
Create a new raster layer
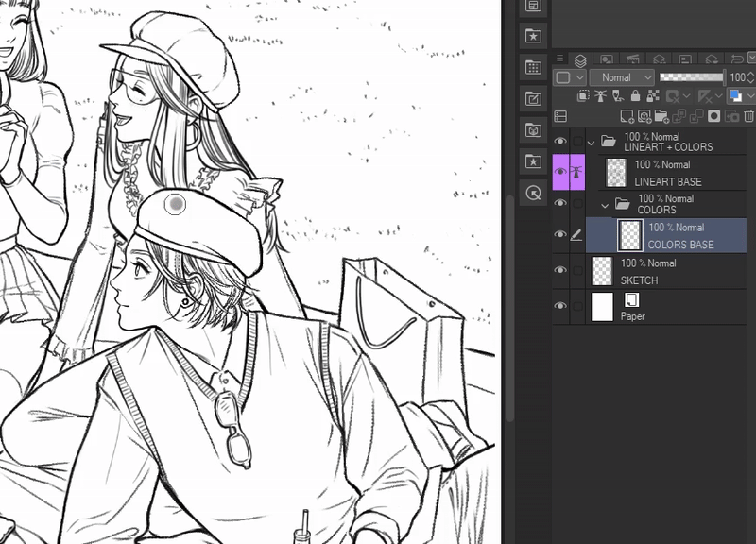click(x=627, y=116)
